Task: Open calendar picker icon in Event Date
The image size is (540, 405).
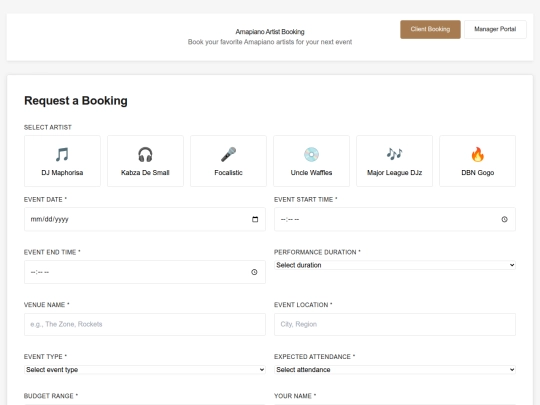Action: (255, 219)
